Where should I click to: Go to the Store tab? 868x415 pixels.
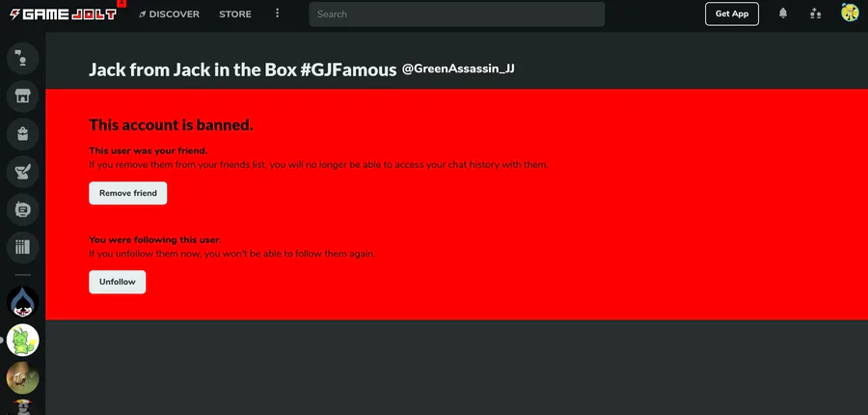pos(235,14)
